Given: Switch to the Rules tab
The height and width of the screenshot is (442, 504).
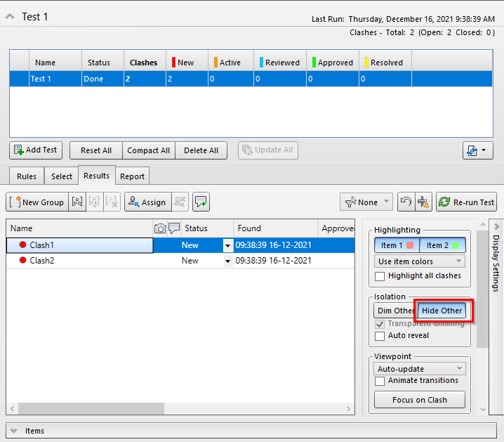Looking at the screenshot, I should tap(27, 176).
